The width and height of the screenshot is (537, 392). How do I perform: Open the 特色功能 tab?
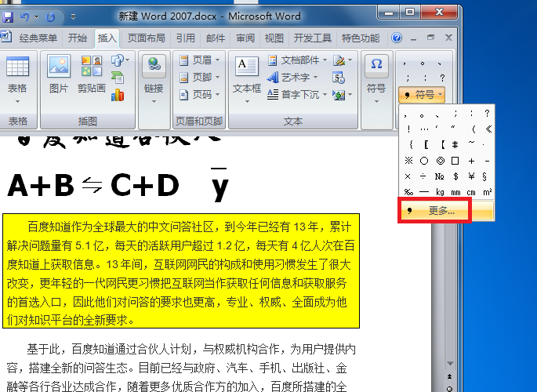coord(361,38)
